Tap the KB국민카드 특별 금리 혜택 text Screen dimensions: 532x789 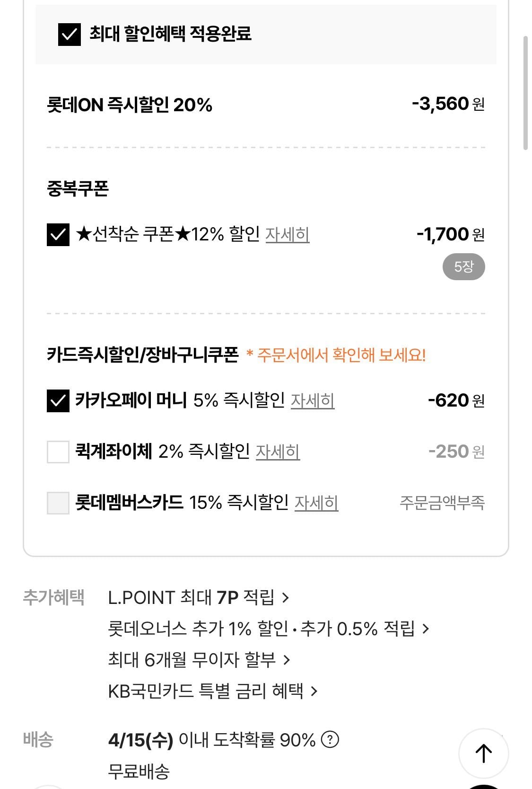(x=205, y=691)
